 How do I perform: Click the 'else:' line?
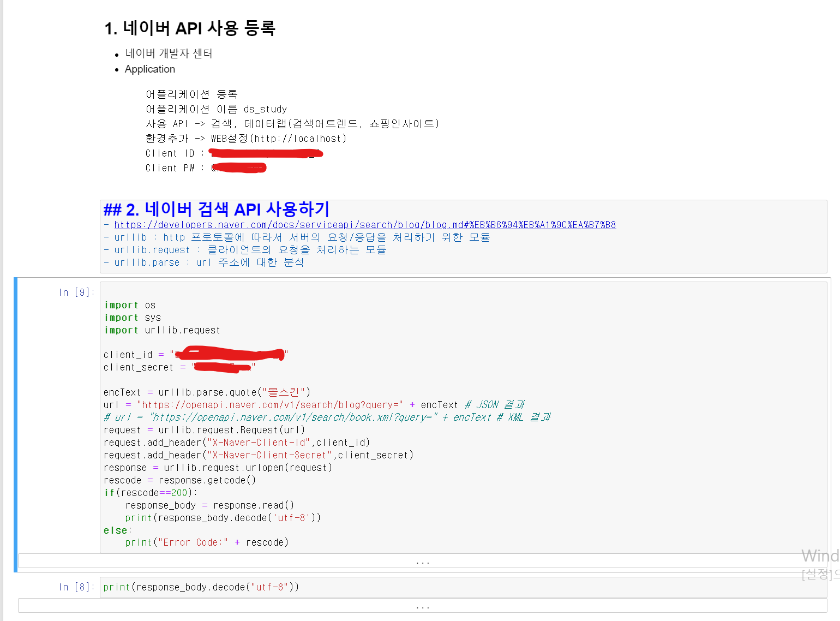[118, 530]
